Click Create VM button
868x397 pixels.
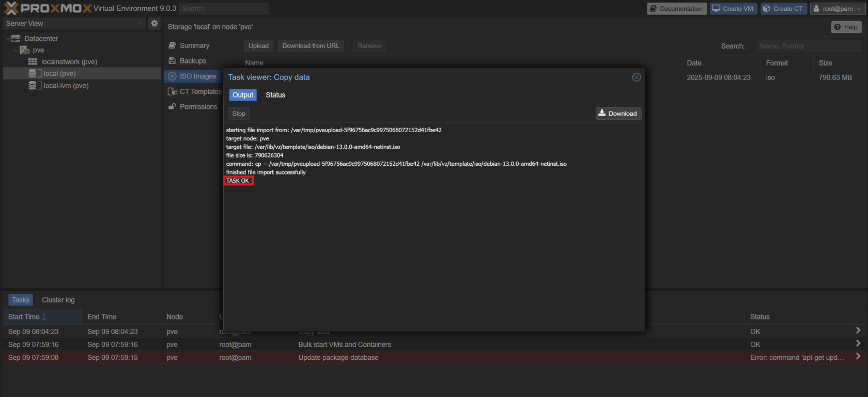tap(733, 9)
